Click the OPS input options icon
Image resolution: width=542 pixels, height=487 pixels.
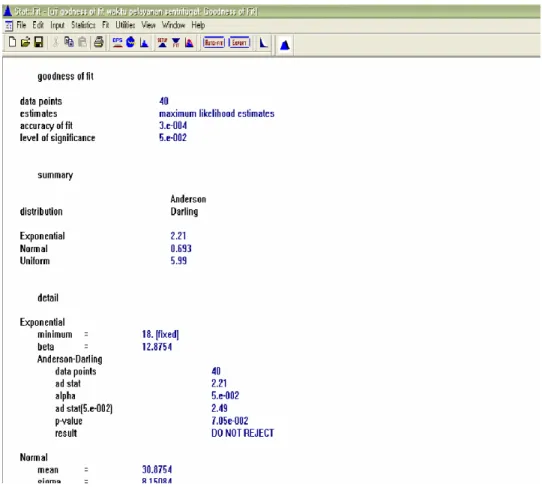(x=118, y=43)
